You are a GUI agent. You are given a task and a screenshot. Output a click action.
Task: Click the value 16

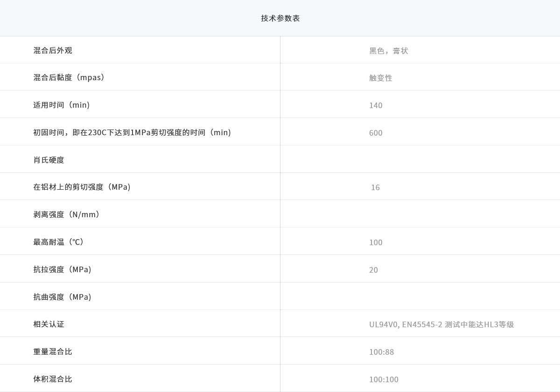pyautogui.click(x=375, y=187)
